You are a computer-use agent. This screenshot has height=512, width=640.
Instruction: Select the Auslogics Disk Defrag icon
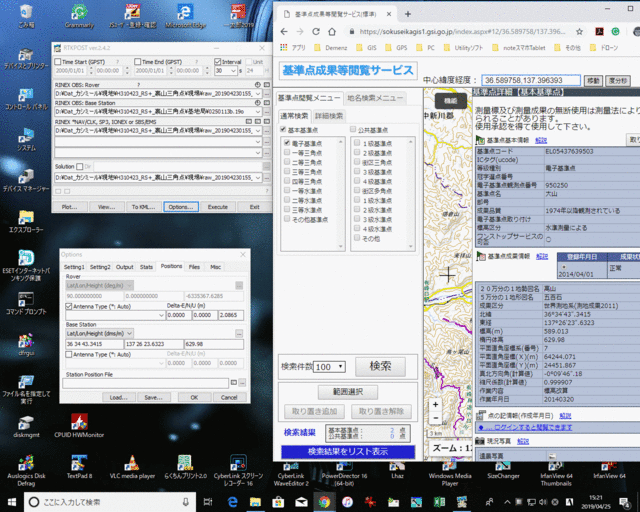[x=26, y=470]
